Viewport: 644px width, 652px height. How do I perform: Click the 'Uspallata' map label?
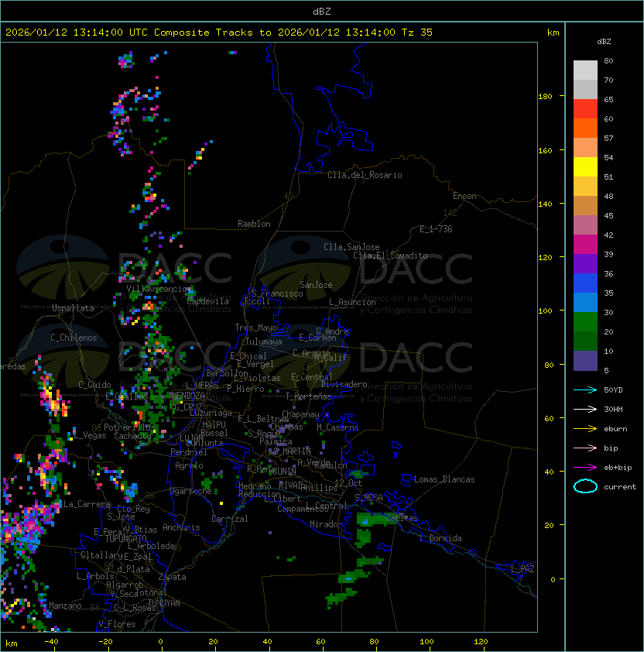click(x=73, y=308)
